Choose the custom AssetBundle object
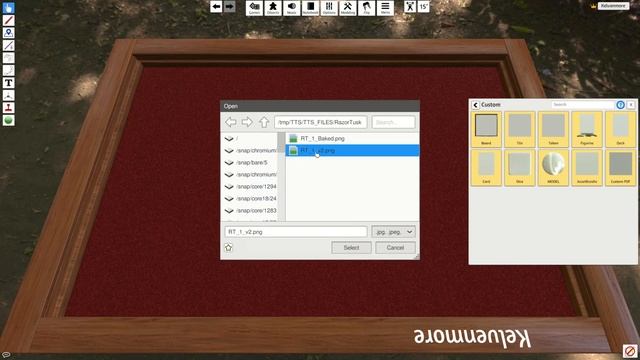This screenshot has width=640, height=360. tap(587, 168)
